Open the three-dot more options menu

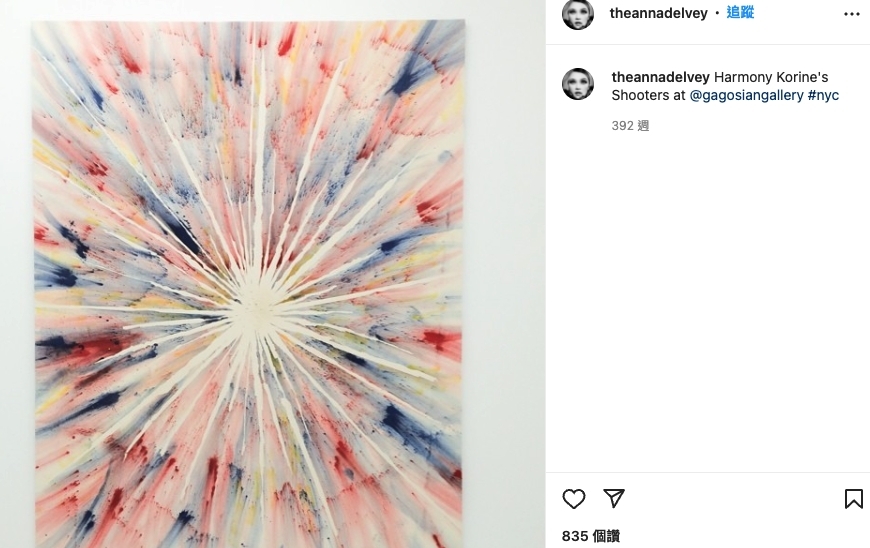[852, 14]
